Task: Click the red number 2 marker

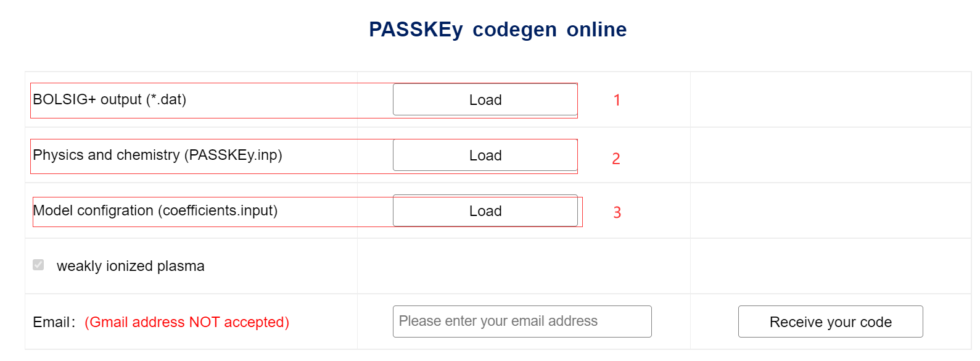Action: point(616,159)
